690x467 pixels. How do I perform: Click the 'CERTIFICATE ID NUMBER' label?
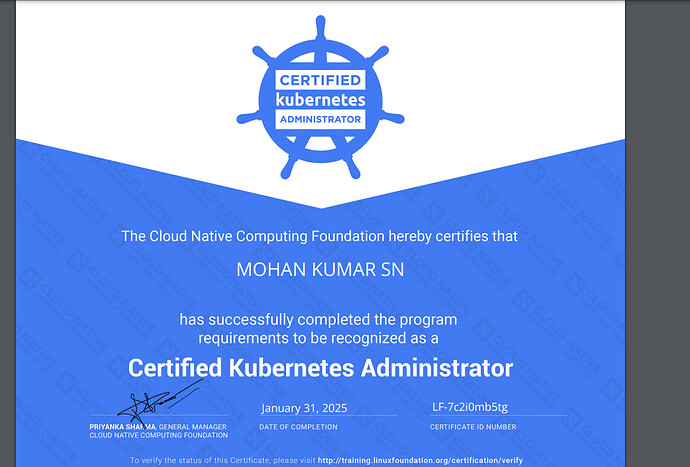click(x=473, y=427)
